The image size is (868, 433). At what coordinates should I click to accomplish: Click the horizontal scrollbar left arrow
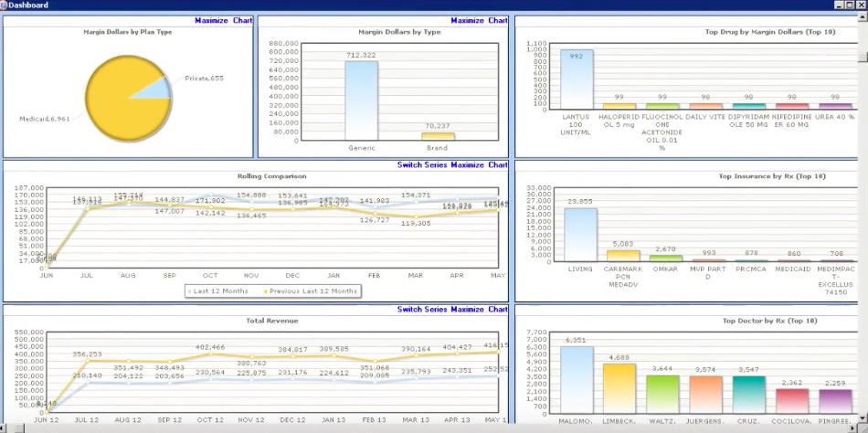(x=5, y=428)
